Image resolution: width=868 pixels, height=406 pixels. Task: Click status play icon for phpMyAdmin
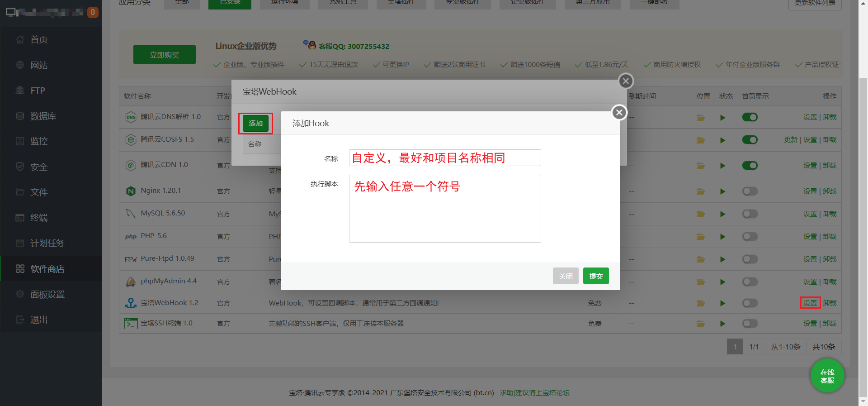722,282
